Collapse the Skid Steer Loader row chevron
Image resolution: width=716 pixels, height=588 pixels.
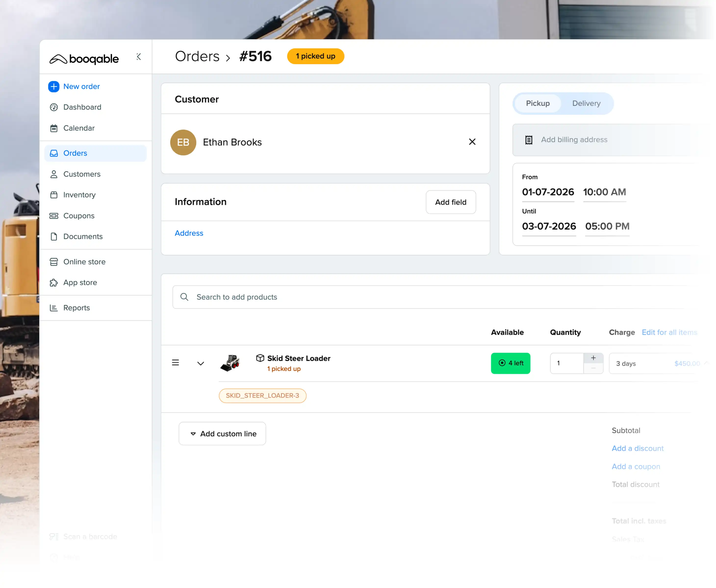click(x=201, y=363)
